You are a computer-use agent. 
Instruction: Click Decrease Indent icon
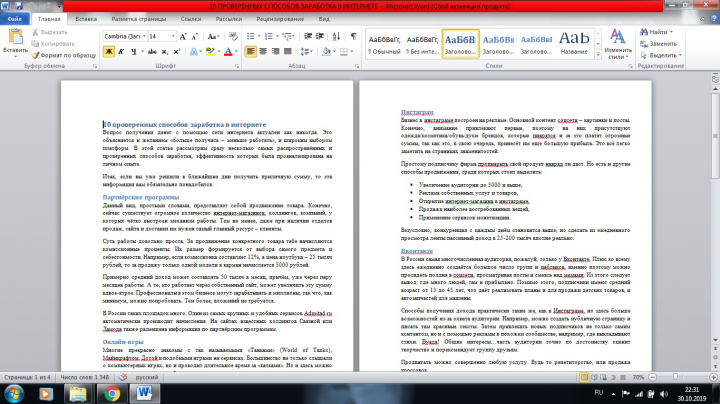(x=308, y=36)
